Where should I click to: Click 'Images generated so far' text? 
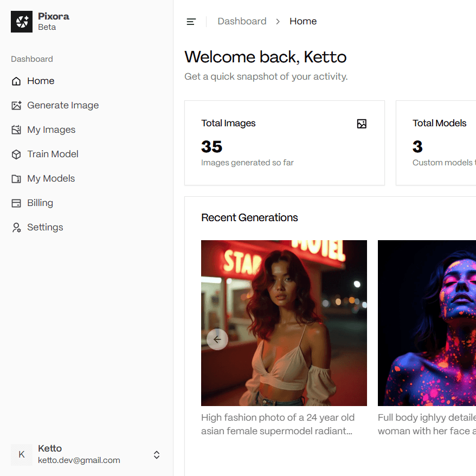coord(247,163)
